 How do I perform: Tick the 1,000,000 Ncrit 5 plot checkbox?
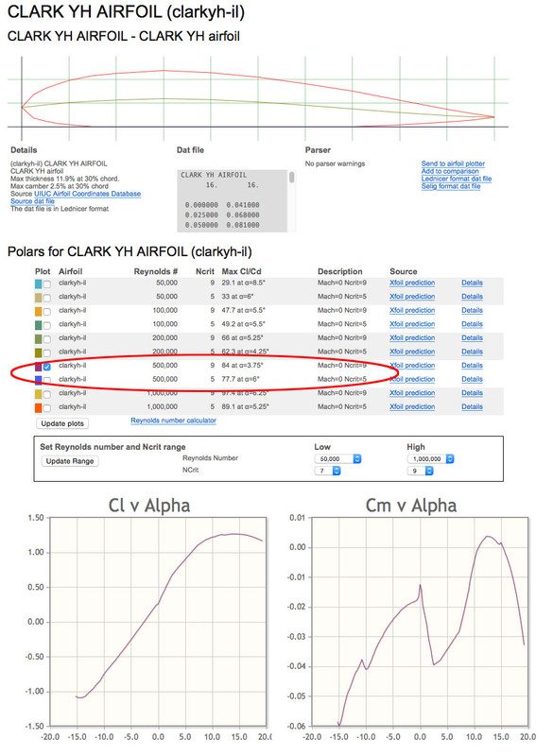click(46, 408)
